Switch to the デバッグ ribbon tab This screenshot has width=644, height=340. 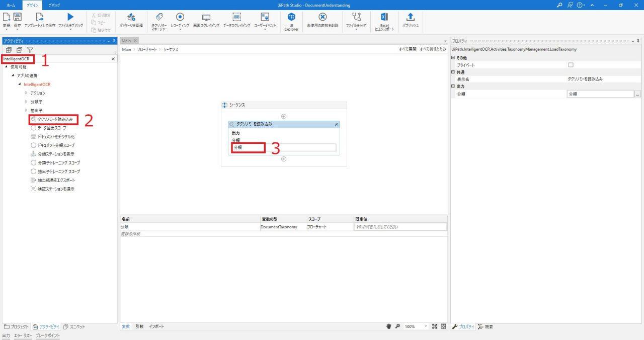point(53,5)
